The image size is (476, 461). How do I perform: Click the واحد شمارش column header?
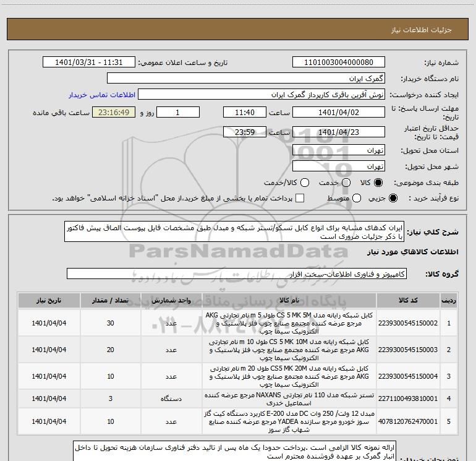tap(171, 300)
